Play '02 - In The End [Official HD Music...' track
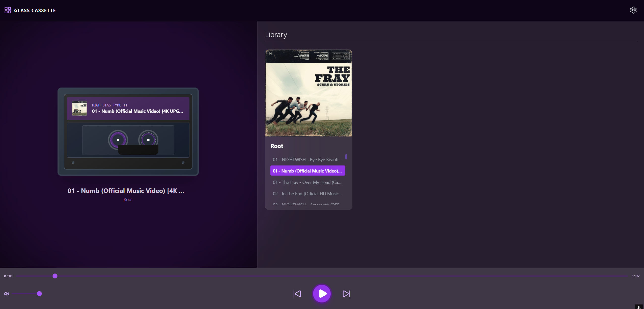The height and width of the screenshot is (309, 644). pos(307,193)
